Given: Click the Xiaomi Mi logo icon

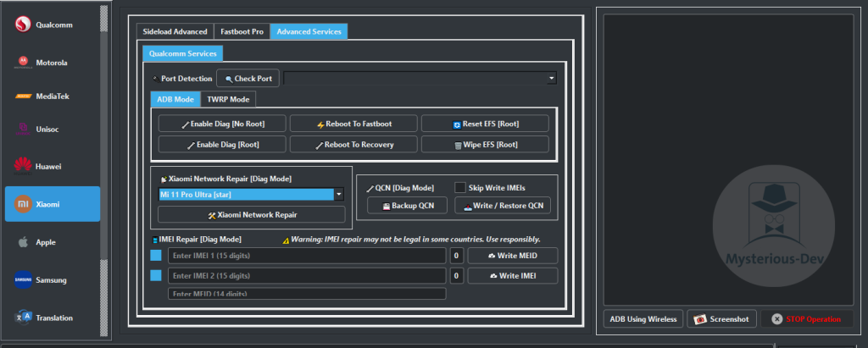Looking at the screenshot, I should 23,204.
